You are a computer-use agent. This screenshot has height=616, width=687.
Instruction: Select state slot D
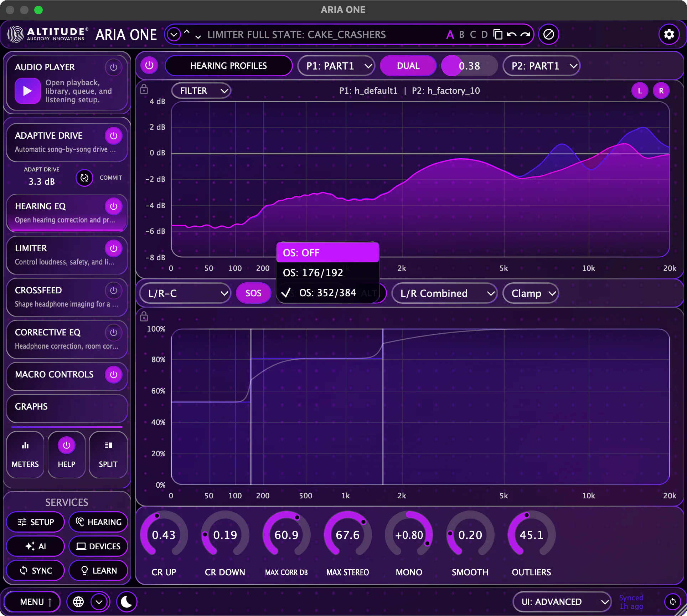tap(484, 35)
